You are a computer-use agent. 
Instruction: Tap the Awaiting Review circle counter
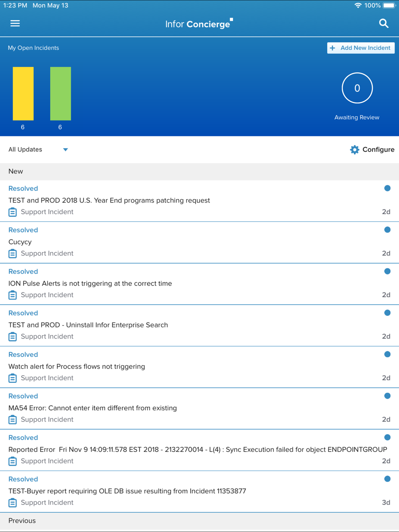[x=357, y=88]
